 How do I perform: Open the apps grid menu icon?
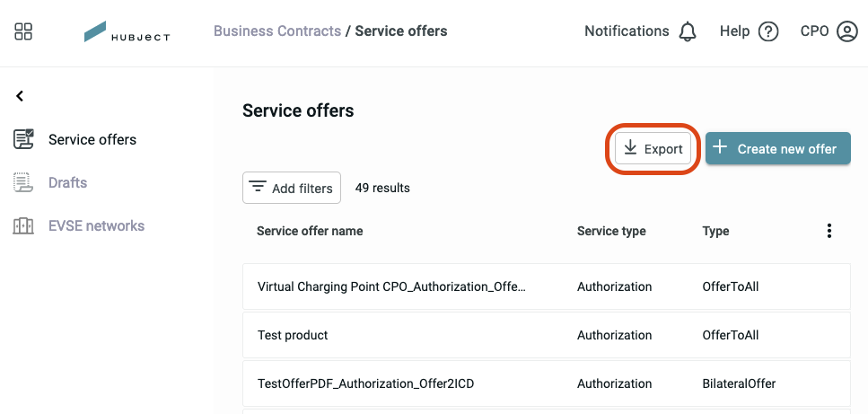(x=23, y=31)
